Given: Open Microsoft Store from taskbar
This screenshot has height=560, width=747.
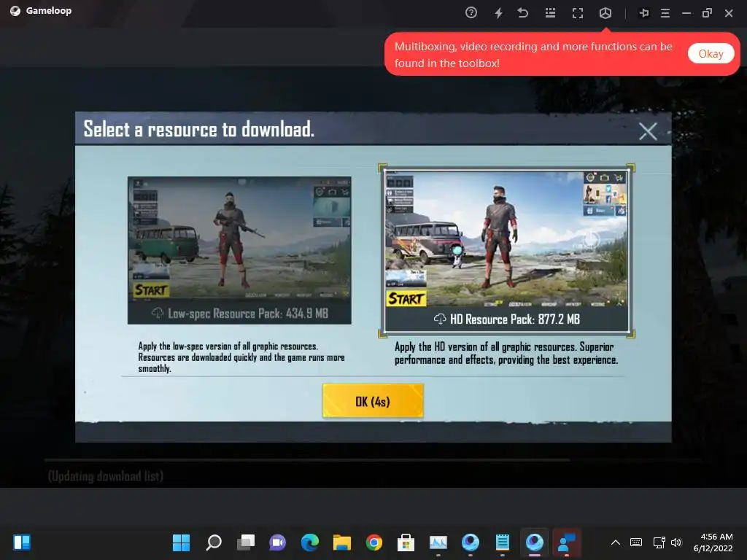Looking at the screenshot, I should (406, 542).
